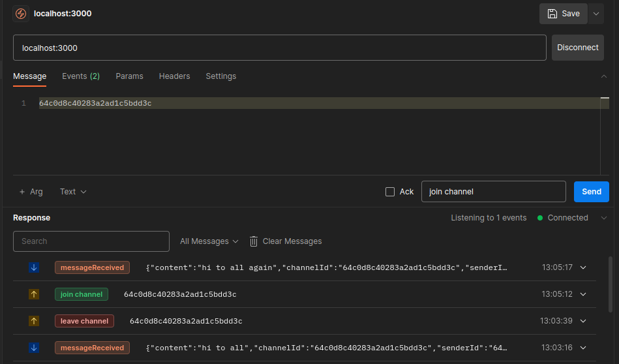The height and width of the screenshot is (364, 619).
Task: Click the Response section heading
Action: point(31,218)
